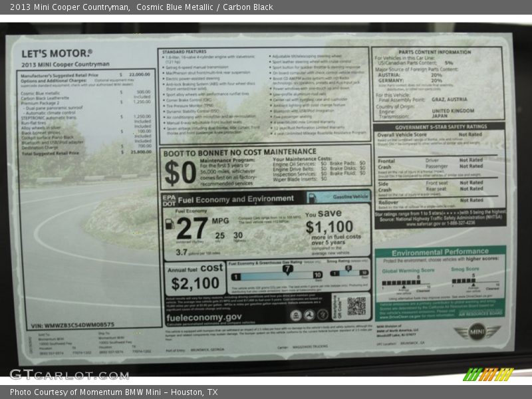Click the fuel pump icon beside 27 MPG

tap(170, 224)
